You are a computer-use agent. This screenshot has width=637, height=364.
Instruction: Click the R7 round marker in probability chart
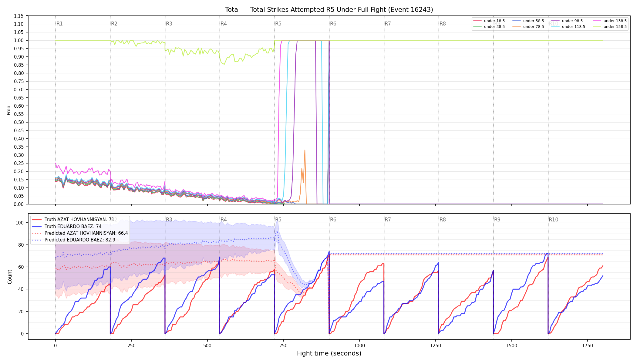(388, 24)
